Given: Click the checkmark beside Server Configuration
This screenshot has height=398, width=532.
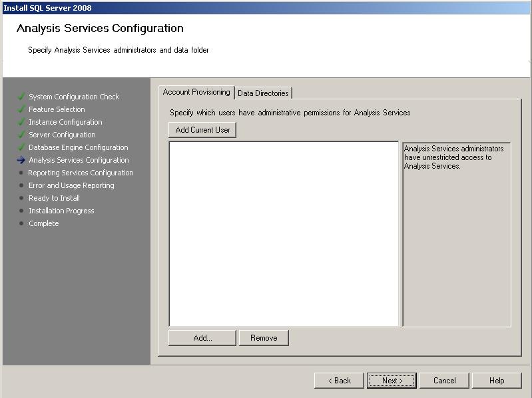Looking at the screenshot, I should click(x=21, y=135).
